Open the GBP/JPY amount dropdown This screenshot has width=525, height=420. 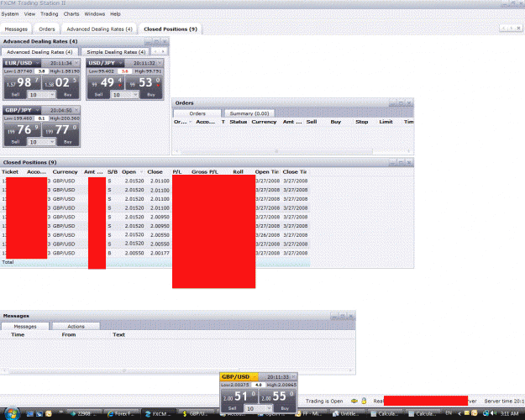pyautogui.click(x=52, y=142)
